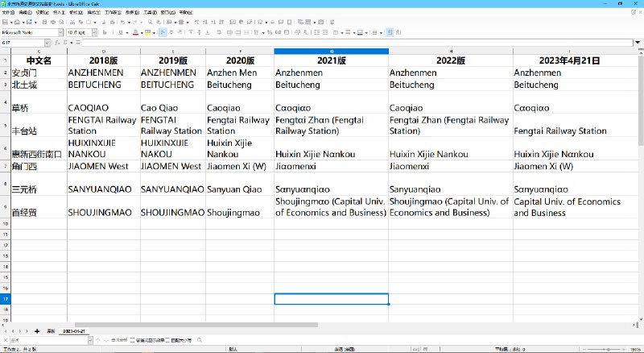Viewport: 644px width, 353px height.
Task: Click the 查找全部 Find All button
Action: (118, 340)
